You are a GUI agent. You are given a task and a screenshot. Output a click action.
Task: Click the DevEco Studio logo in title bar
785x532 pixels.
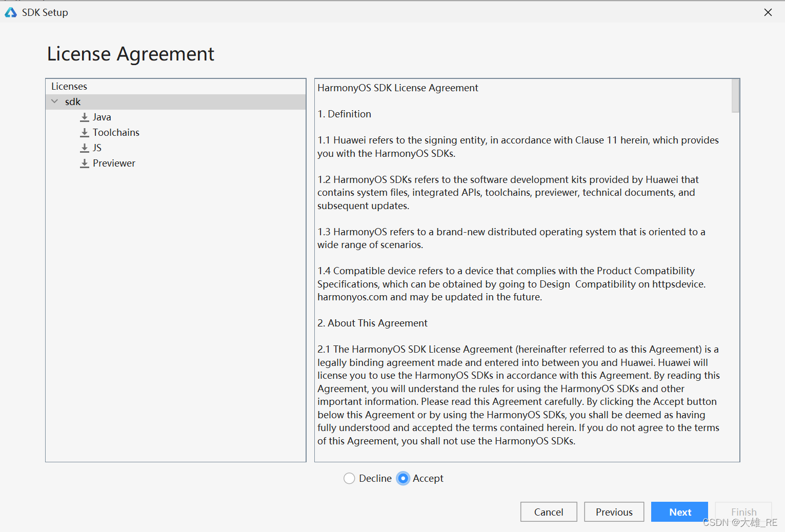pos(11,12)
